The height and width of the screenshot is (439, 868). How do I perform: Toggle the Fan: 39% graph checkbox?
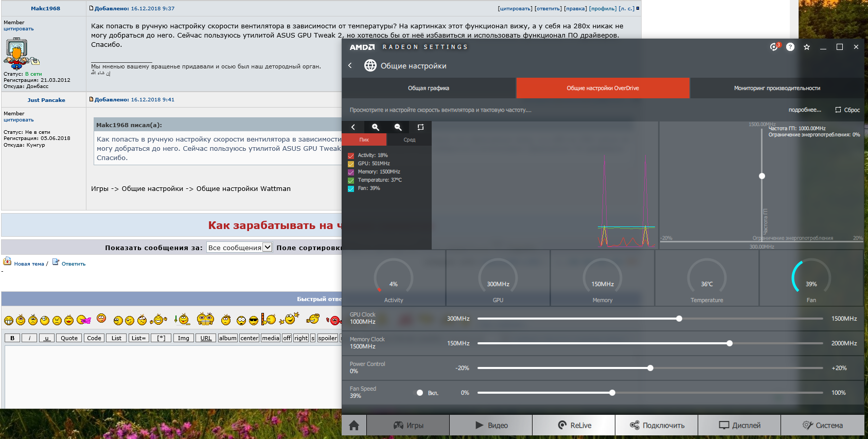[351, 188]
